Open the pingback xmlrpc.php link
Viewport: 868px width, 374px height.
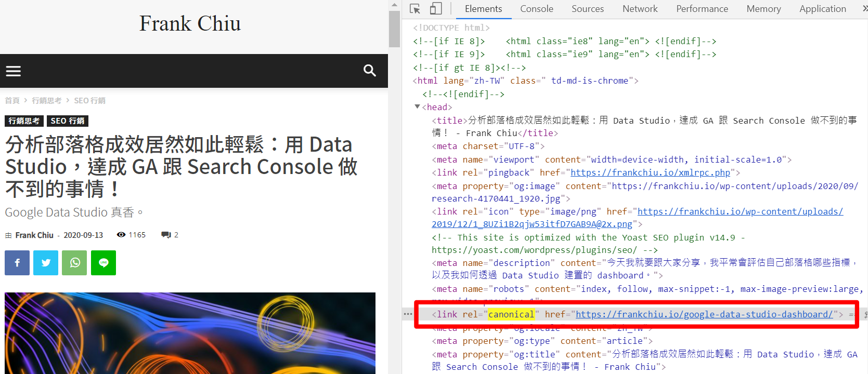(650, 172)
